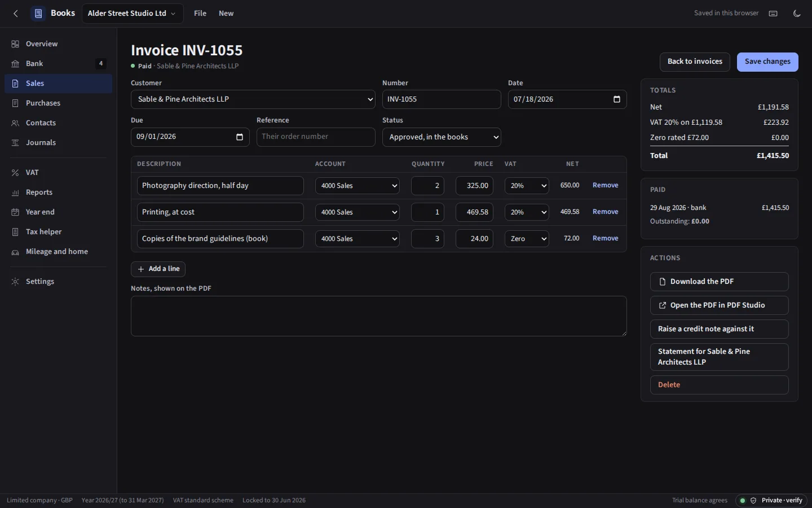The height and width of the screenshot is (508, 812).
Task: Click the keyboard shortcuts icon
Action: [x=773, y=14]
